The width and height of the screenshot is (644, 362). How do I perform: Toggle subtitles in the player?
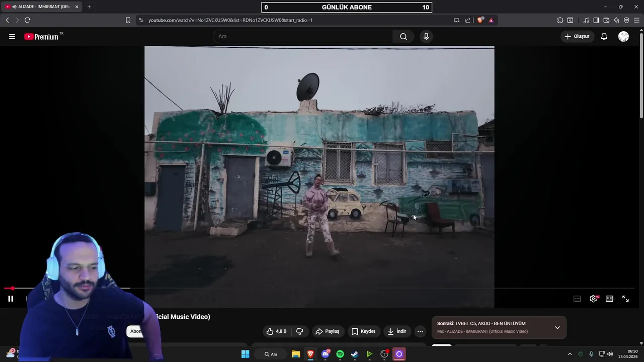pos(578,299)
